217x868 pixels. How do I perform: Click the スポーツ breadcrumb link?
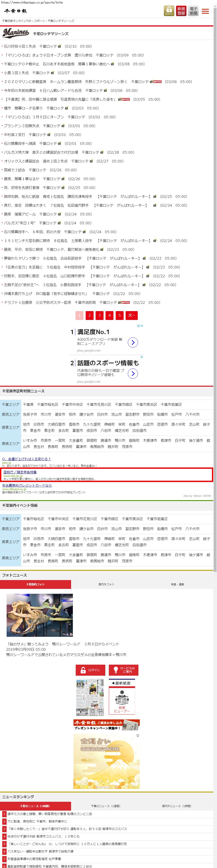tap(39, 21)
